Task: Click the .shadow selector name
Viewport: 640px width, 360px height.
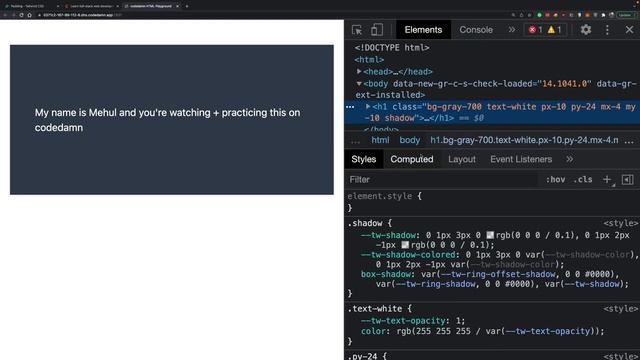Action: pyautogui.click(x=364, y=223)
